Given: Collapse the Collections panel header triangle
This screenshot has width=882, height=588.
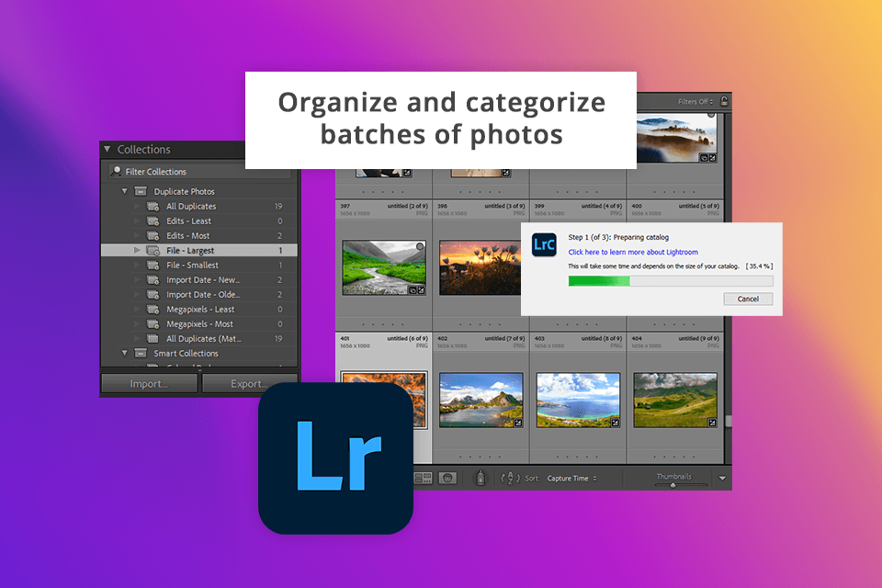Looking at the screenshot, I should pos(107,149).
